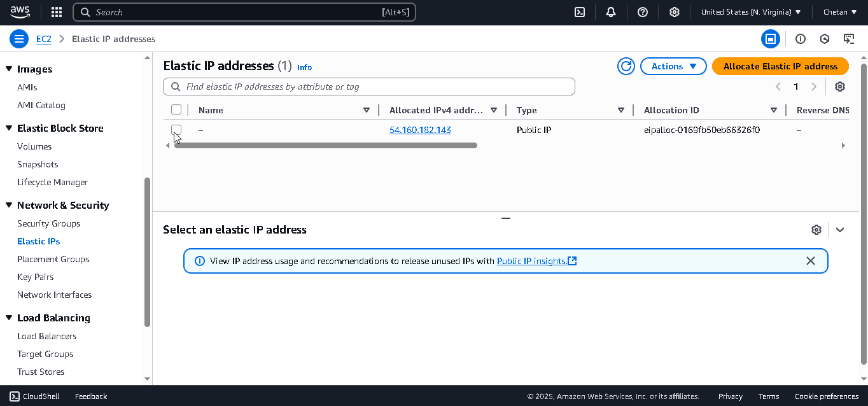Collapse the Elastic Block Store section
Viewport: 868px width, 406px height.
[x=9, y=128]
